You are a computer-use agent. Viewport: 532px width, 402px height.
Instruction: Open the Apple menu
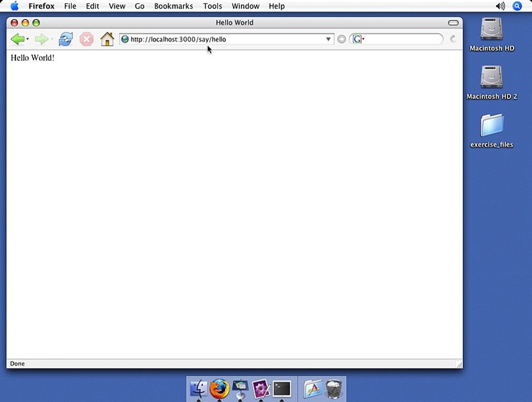(14, 6)
